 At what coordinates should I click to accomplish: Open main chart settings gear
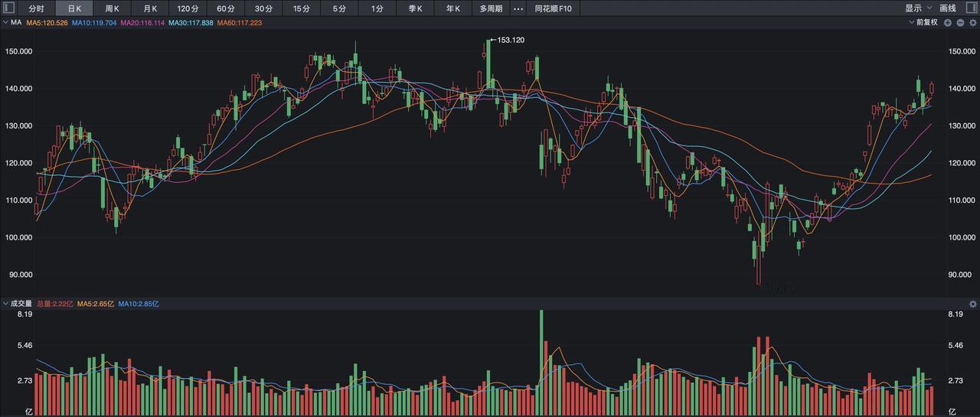972,23
